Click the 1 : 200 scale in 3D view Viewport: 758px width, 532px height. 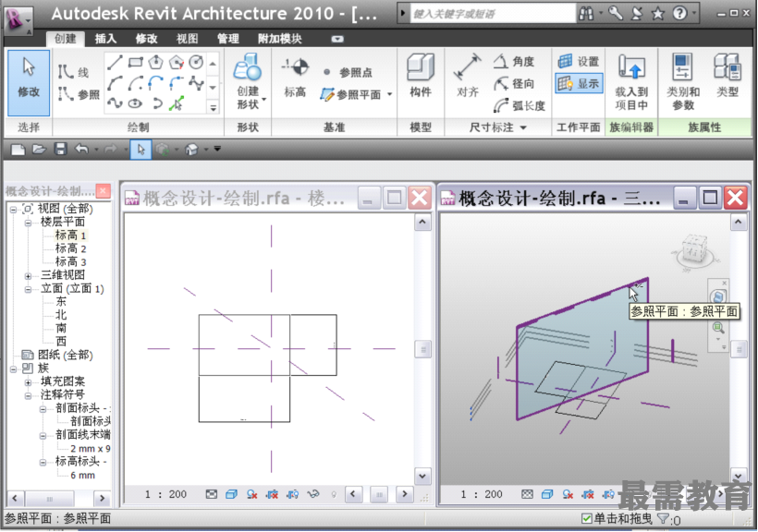click(x=482, y=494)
